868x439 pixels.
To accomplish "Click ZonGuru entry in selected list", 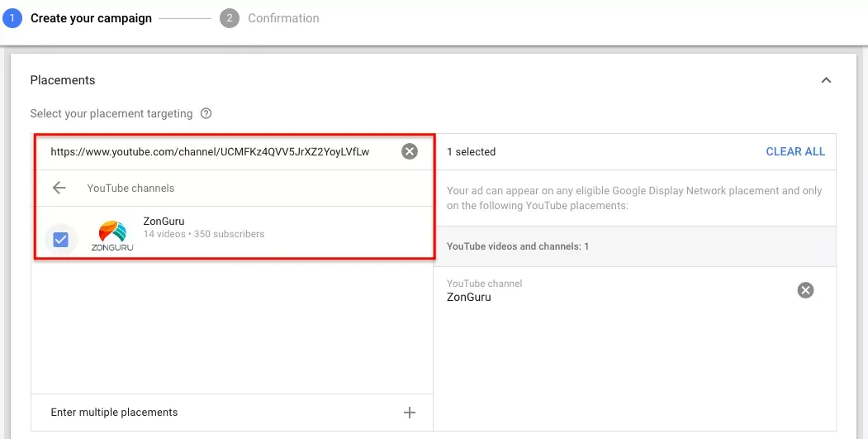I will 469,297.
